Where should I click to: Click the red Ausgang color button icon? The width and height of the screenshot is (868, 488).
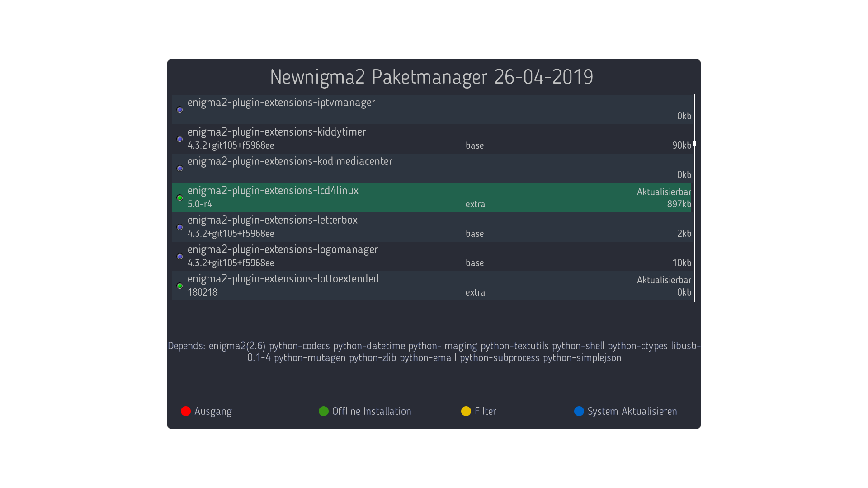click(186, 411)
